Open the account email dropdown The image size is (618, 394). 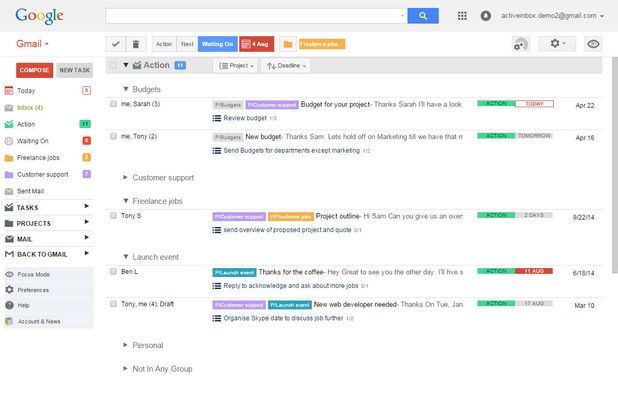coord(552,16)
